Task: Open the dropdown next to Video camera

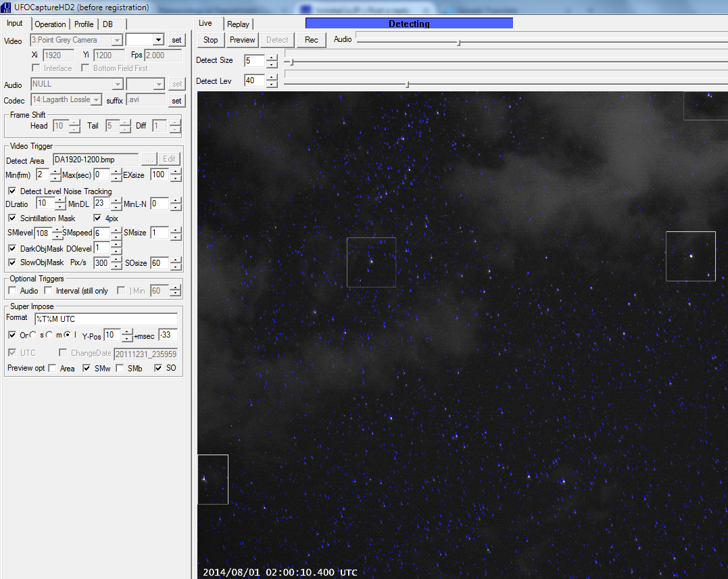Action: 158,40
